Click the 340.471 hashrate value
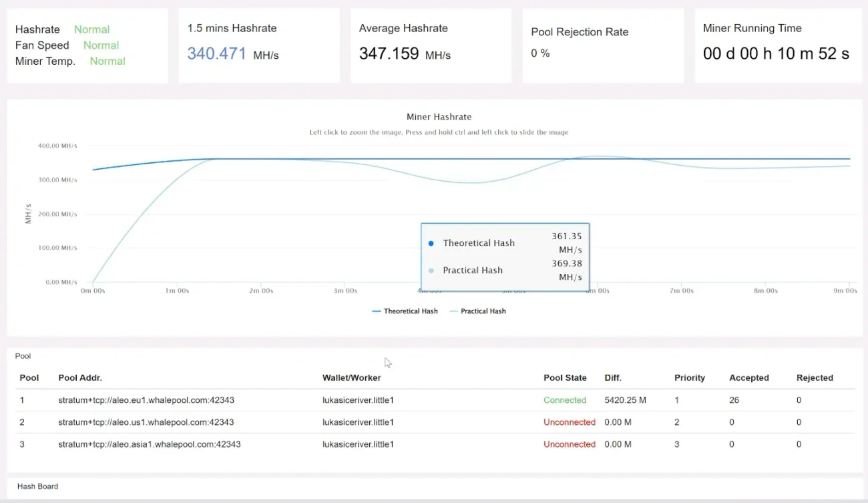 (217, 54)
